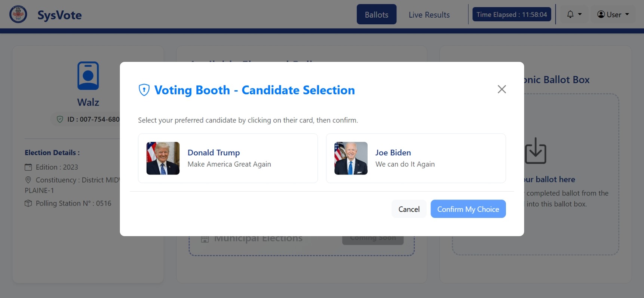Click the SysVote brand name
The height and width of the screenshot is (298, 644).
tap(59, 15)
